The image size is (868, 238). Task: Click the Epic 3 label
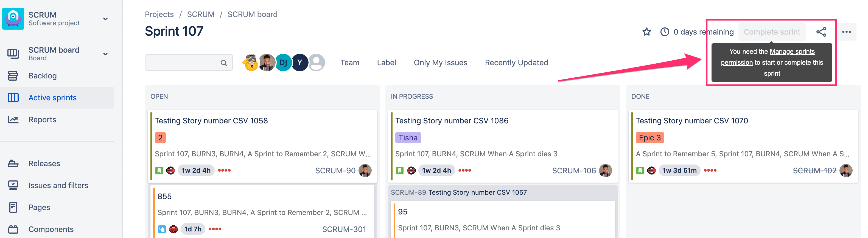[650, 138]
